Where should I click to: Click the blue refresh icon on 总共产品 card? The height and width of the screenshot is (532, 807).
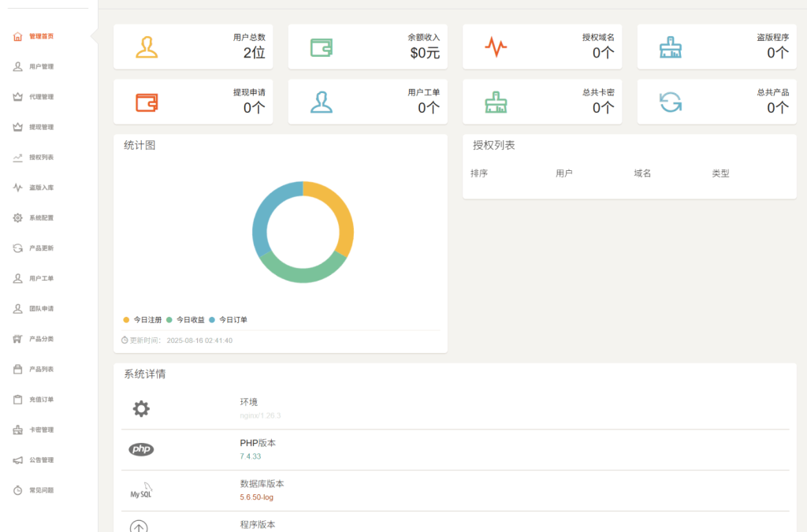click(671, 102)
